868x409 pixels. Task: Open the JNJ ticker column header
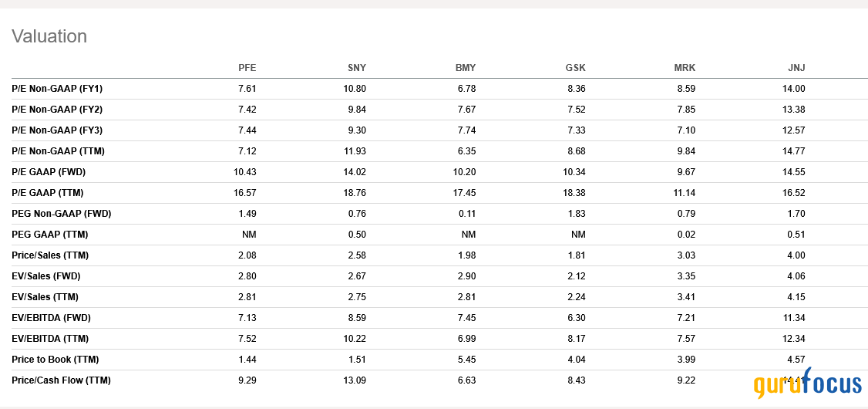(796, 68)
